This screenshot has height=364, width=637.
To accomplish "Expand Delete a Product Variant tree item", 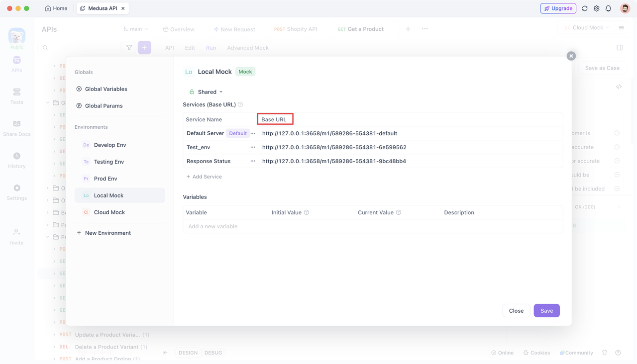I will 54,347.
